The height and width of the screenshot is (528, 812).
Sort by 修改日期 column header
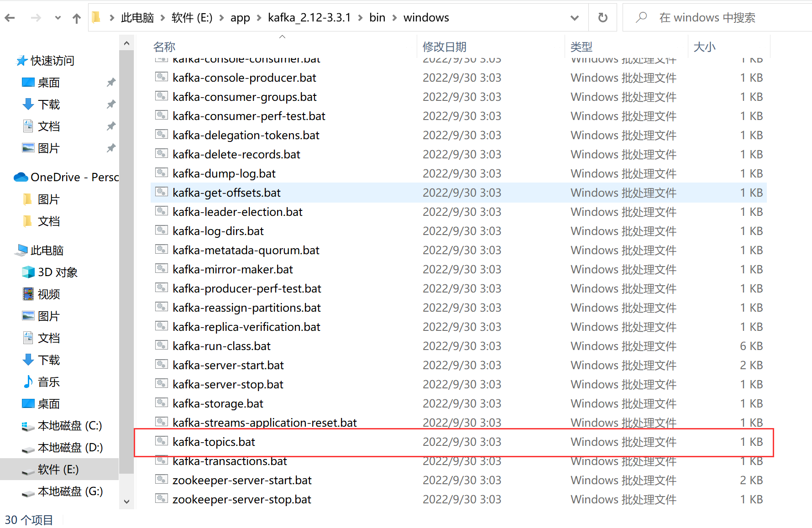tap(444, 47)
